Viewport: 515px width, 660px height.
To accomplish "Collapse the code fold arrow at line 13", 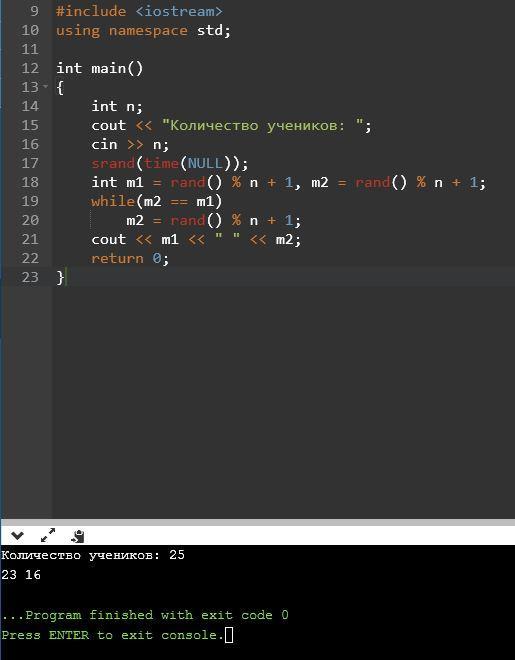I will click(45, 87).
